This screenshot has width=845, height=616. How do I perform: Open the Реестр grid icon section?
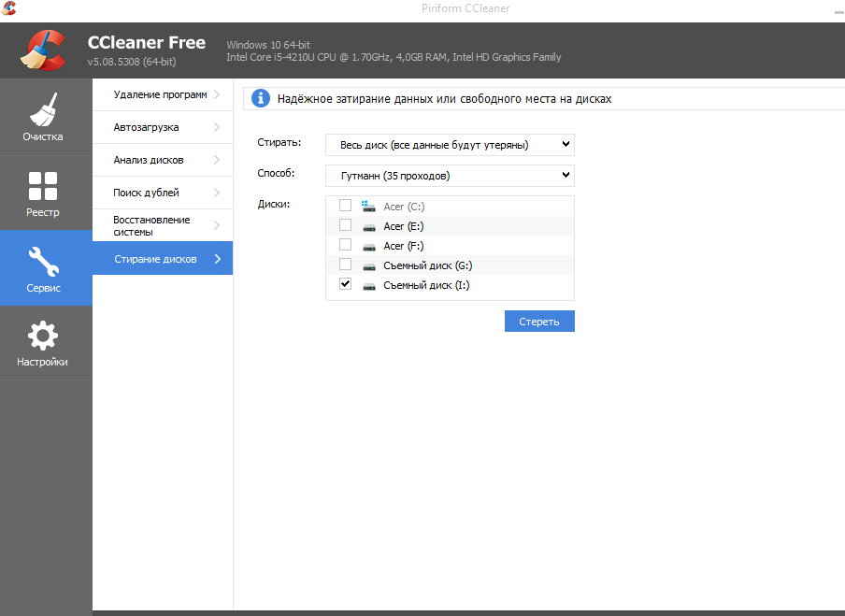[43, 193]
